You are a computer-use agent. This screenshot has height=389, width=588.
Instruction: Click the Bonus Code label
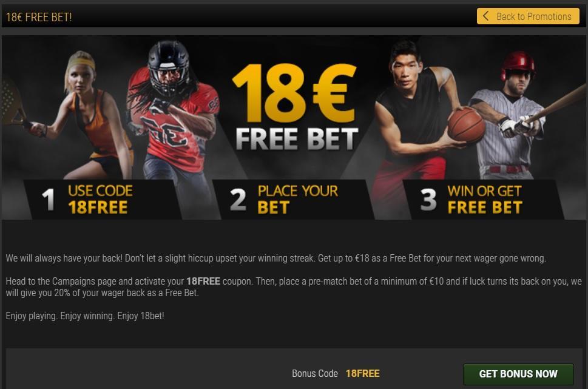coord(314,374)
